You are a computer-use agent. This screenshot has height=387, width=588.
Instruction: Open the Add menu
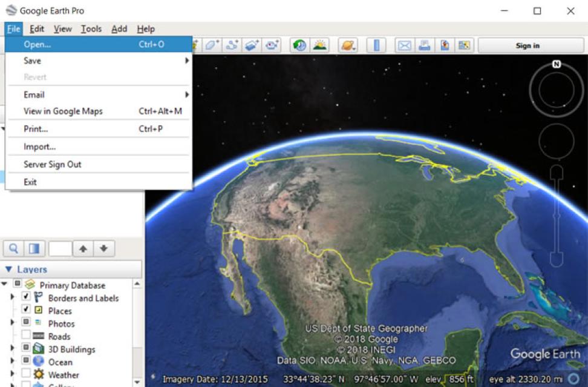(x=119, y=29)
